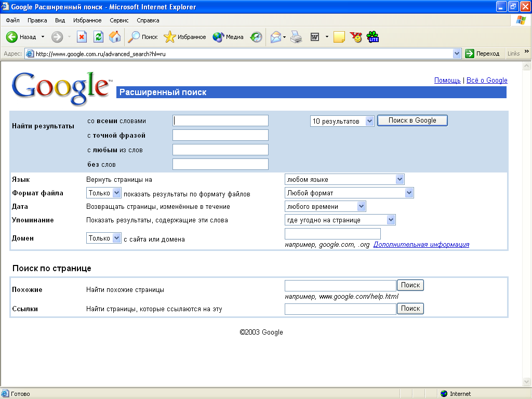Click the 'Поиск по странице' heading

(52, 269)
